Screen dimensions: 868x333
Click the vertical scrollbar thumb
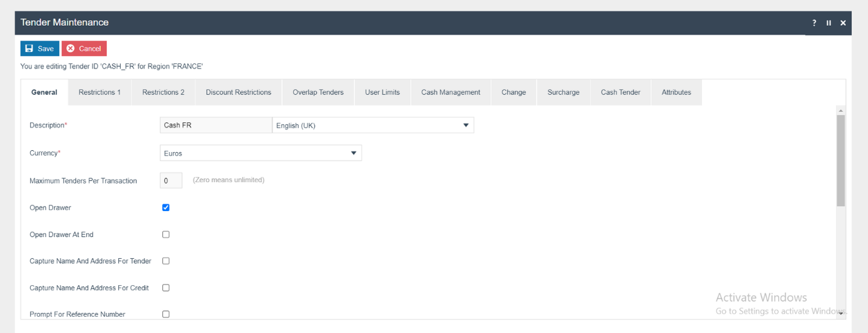pos(840,160)
